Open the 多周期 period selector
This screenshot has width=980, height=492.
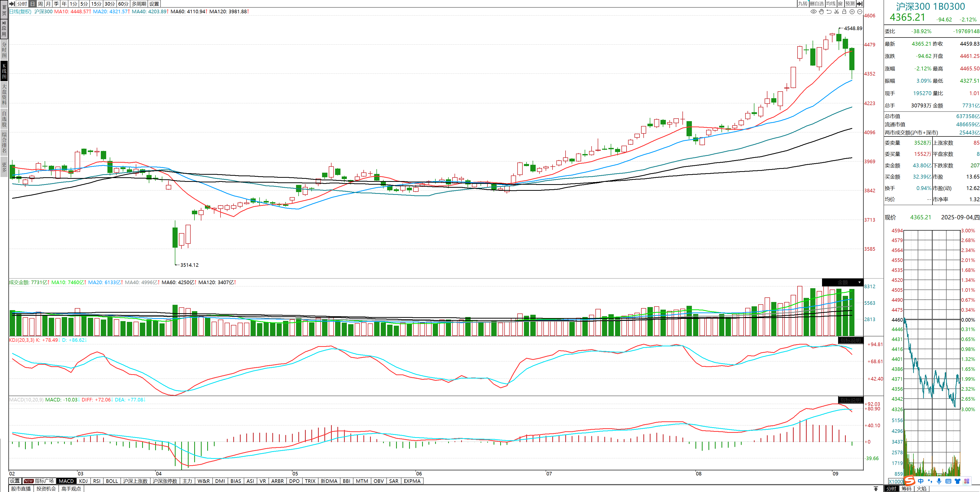click(x=139, y=3)
